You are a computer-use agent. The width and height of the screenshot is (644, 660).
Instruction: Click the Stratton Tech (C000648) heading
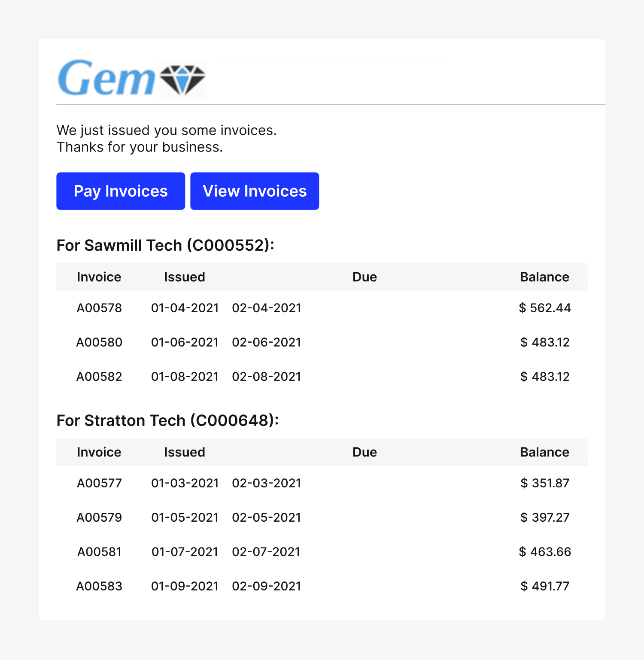pyautogui.click(x=167, y=420)
